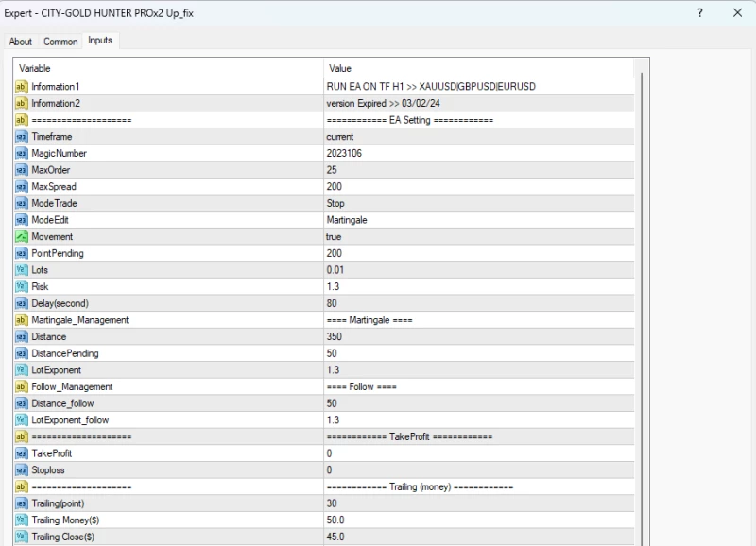
Task: Click the Variable column header
Action: pyautogui.click(x=167, y=68)
